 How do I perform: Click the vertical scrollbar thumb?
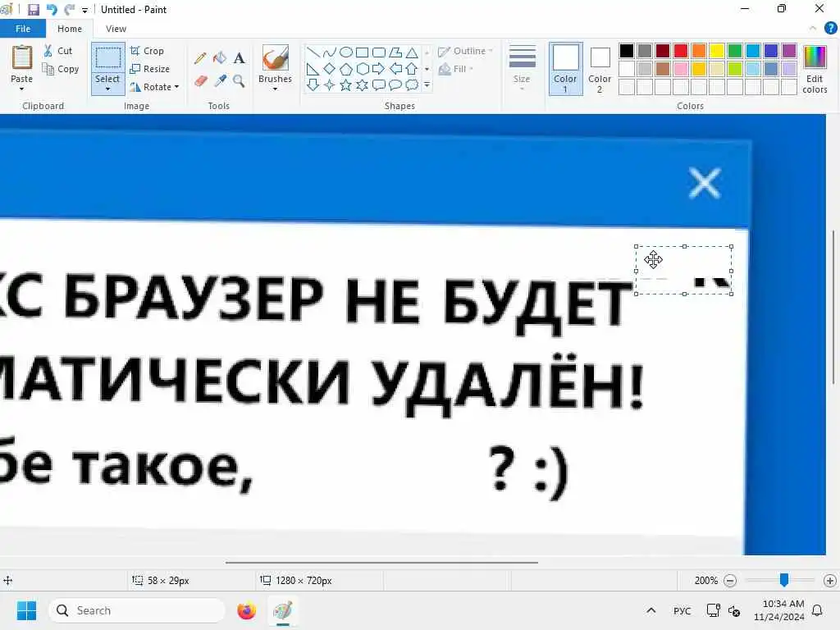coord(833,307)
